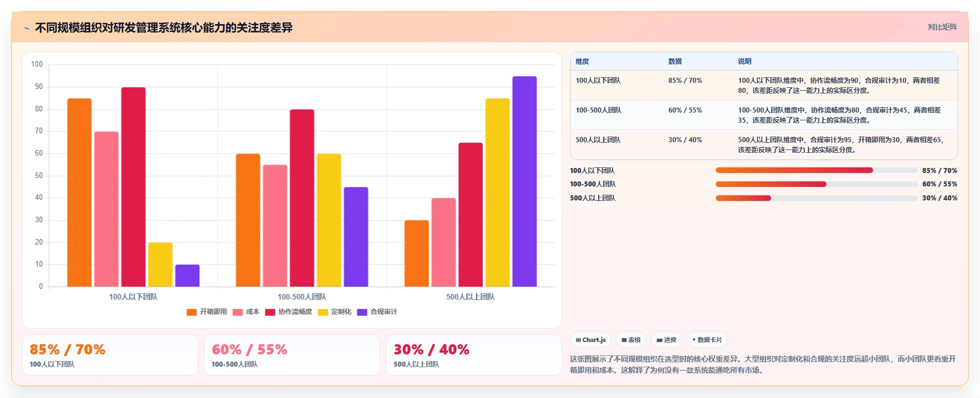980x398 pixels.
Task: Click the 50 y-axis tick label
Action: point(39,176)
